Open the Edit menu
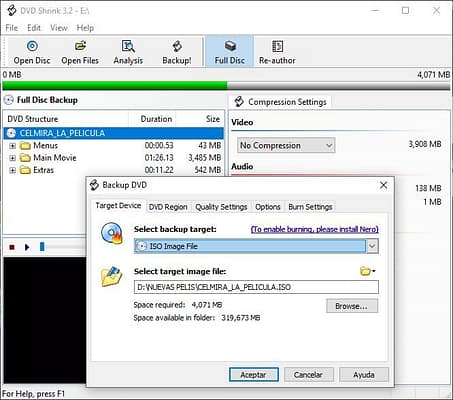The image size is (453, 400). pos(34,28)
